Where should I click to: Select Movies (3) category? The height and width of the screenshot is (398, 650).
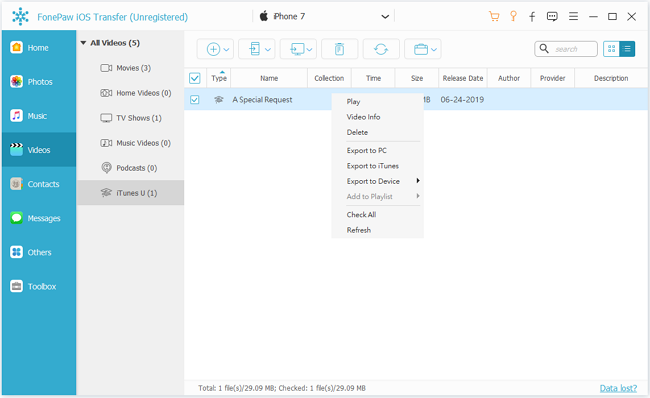(131, 68)
